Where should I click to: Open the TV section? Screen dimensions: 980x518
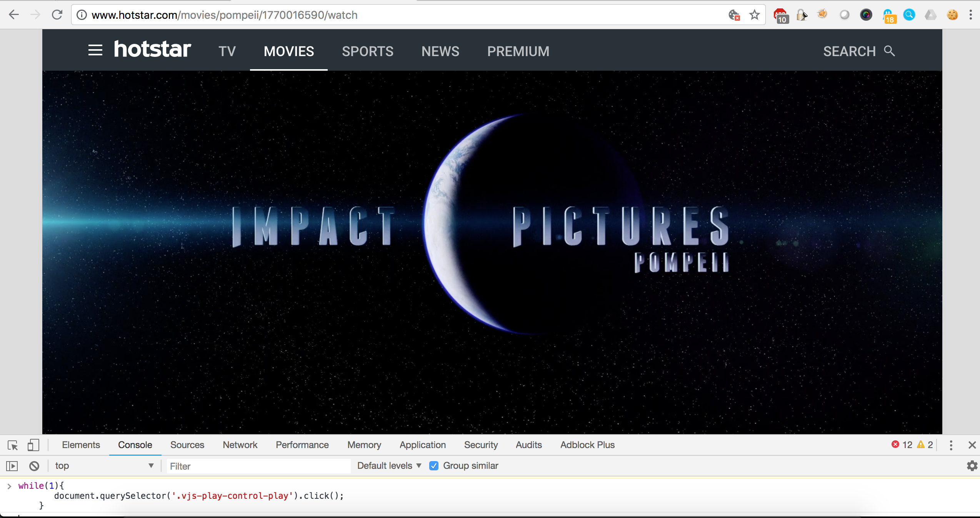[227, 51]
